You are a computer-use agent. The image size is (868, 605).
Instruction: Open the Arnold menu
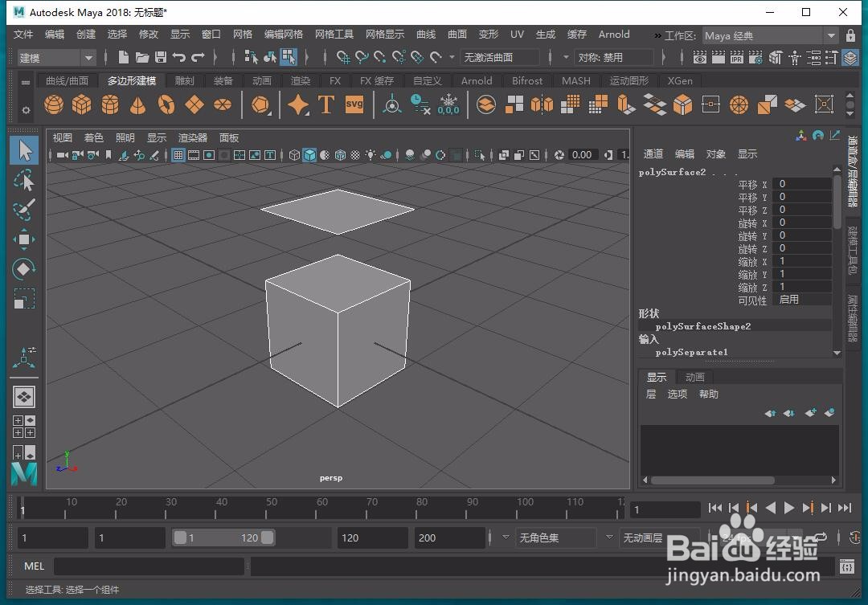[614, 35]
